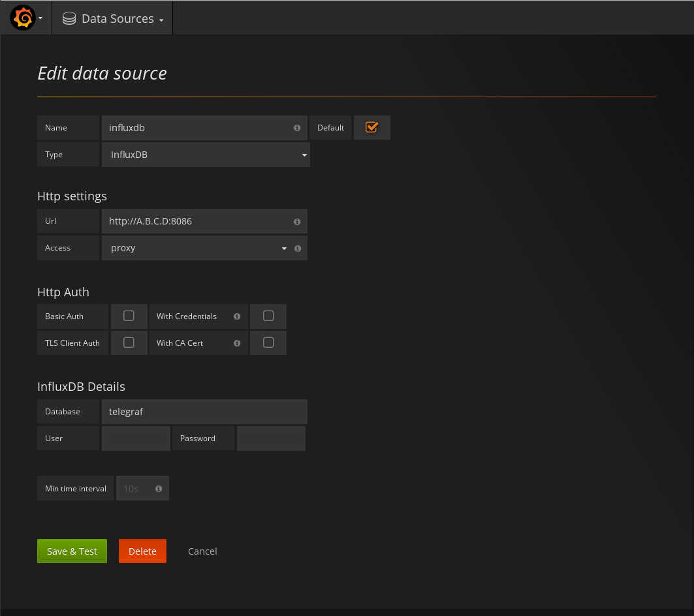Click With Credentials info icon
The image size is (694, 616).
click(237, 316)
